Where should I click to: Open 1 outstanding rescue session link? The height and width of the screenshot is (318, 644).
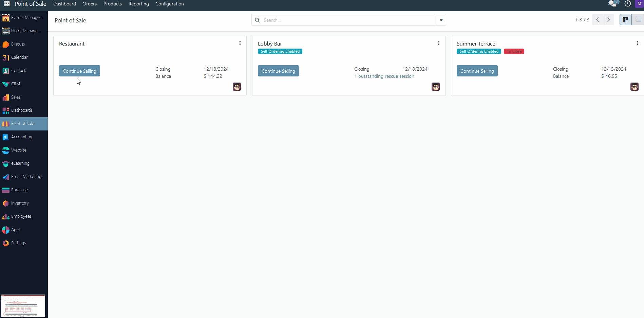384,76
